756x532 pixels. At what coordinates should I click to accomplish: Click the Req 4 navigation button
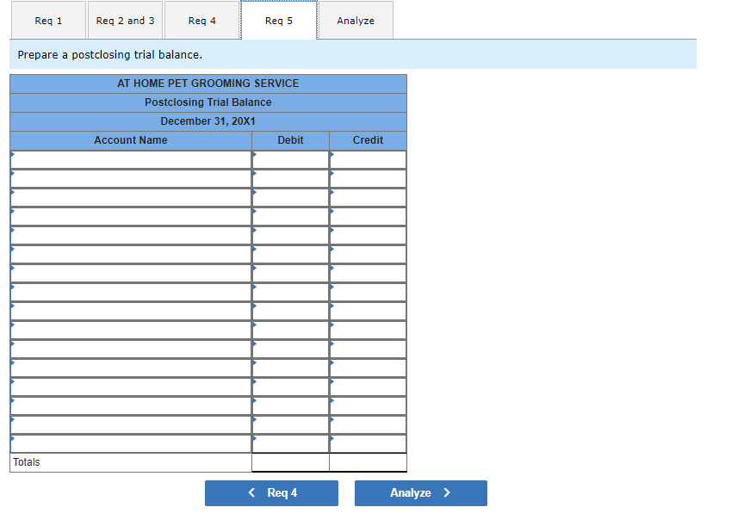(x=271, y=492)
